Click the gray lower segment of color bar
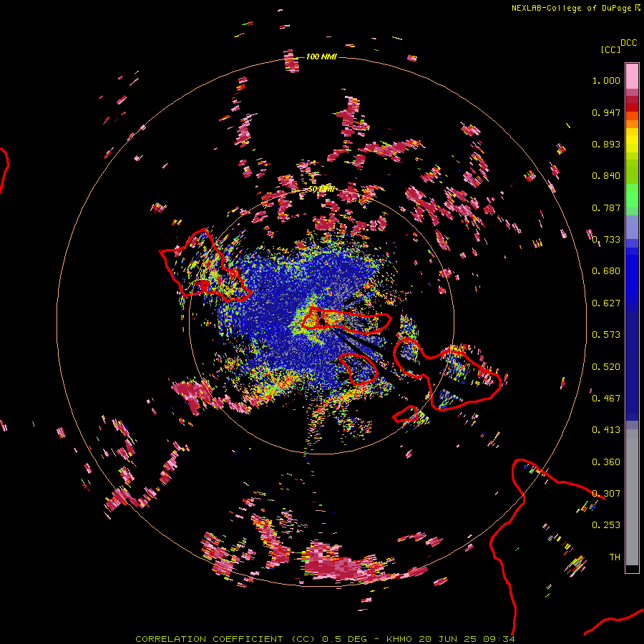 [632, 497]
